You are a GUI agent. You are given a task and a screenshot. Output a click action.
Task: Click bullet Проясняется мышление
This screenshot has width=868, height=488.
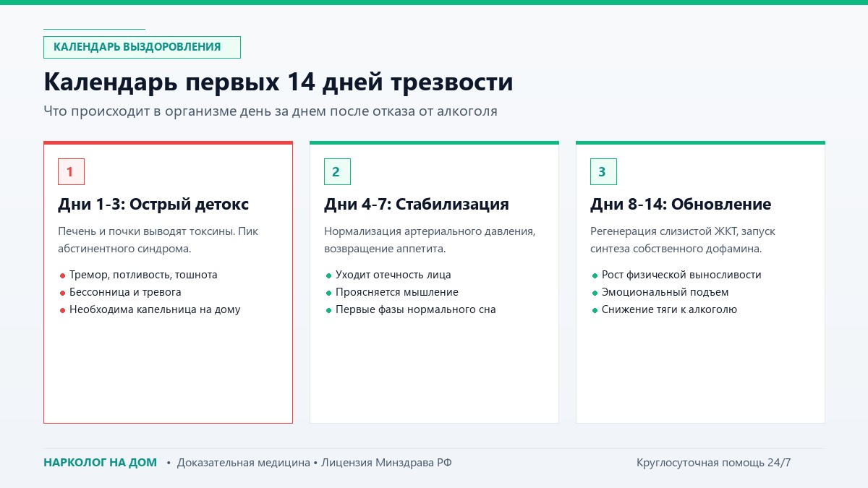click(397, 292)
